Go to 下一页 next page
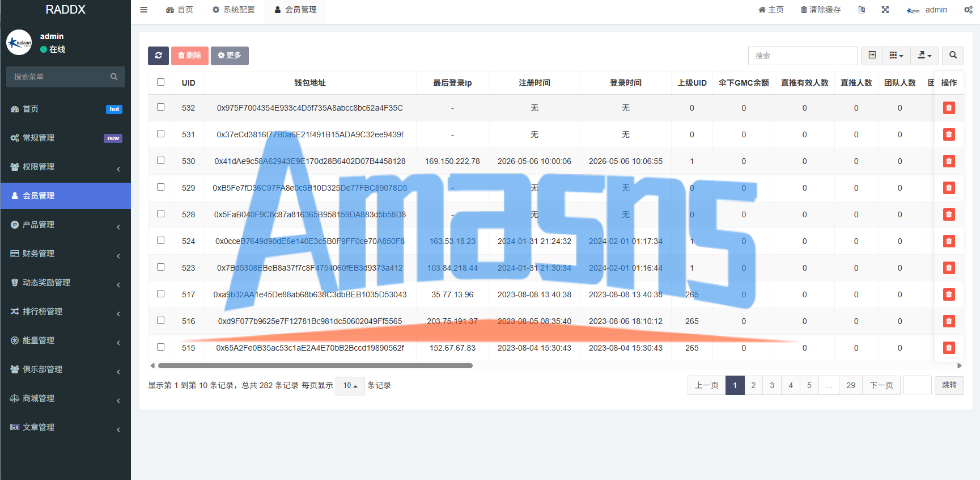Screen dimensions: 980x480 pyautogui.click(x=881, y=385)
